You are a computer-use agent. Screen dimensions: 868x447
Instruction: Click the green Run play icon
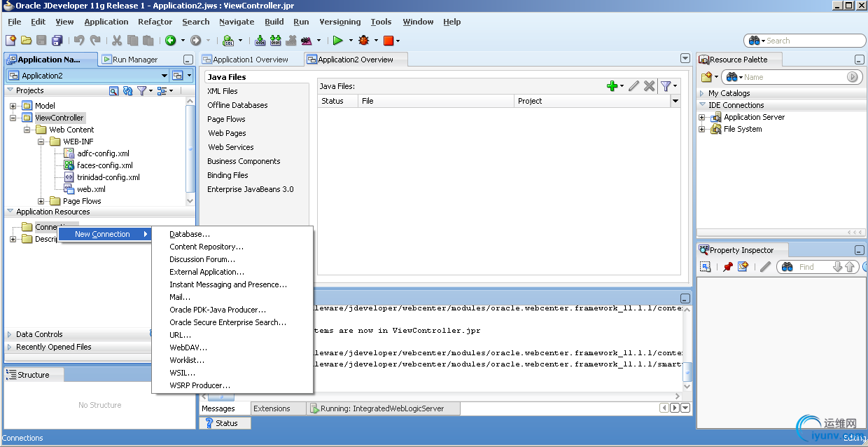click(337, 41)
